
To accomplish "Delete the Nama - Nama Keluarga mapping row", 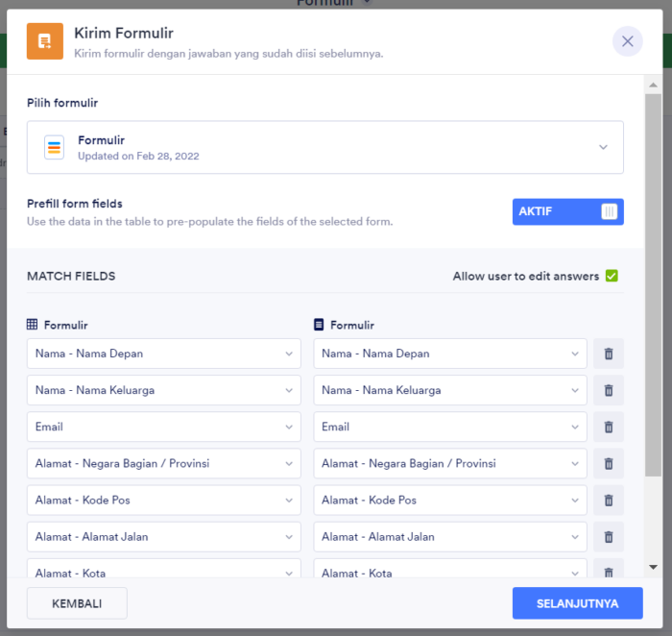I will pyautogui.click(x=608, y=390).
